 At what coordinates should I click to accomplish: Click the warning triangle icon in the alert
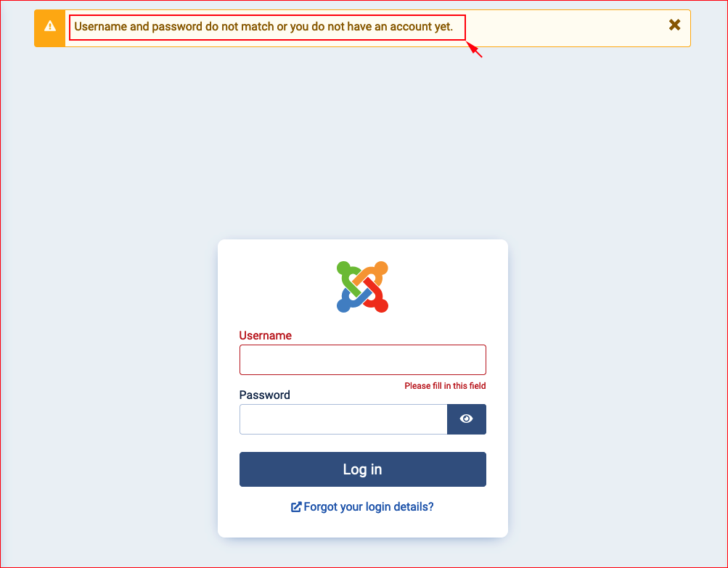(x=49, y=26)
